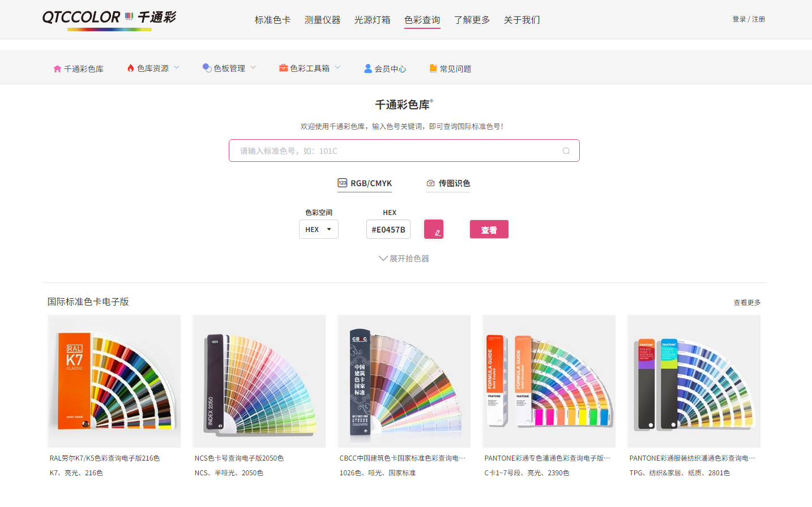Click the 千通彩色库 page heading
Viewport: 812px width, 507px height.
pyautogui.click(x=404, y=105)
